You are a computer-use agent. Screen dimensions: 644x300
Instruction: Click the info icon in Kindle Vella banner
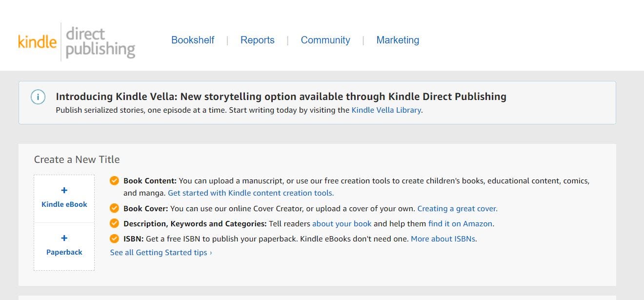(x=38, y=97)
